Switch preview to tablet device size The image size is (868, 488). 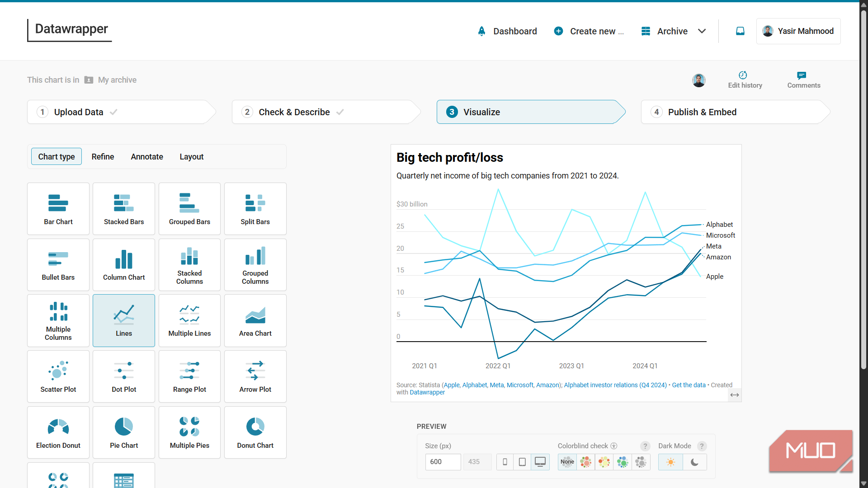(522, 462)
